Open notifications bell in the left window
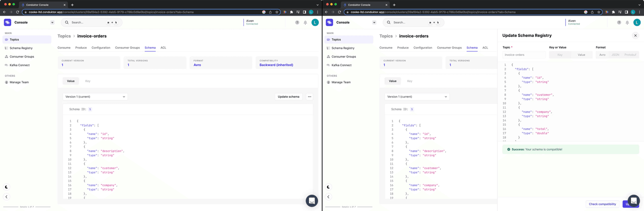644x211 pixels. (305, 23)
